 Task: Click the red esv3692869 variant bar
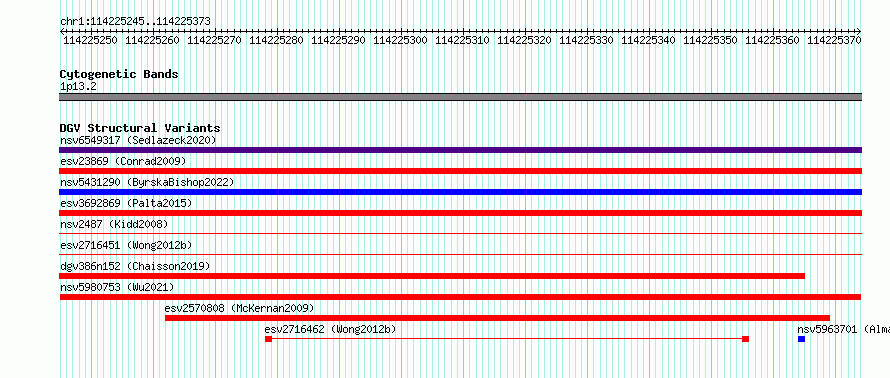(460, 213)
